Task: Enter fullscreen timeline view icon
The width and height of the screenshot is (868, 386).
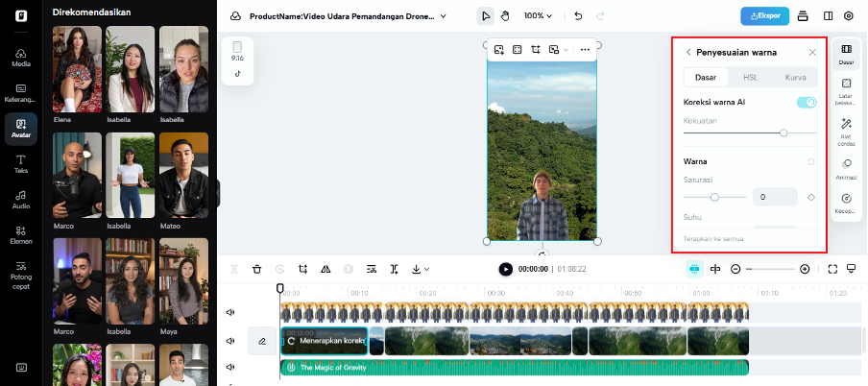Action: (832, 270)
